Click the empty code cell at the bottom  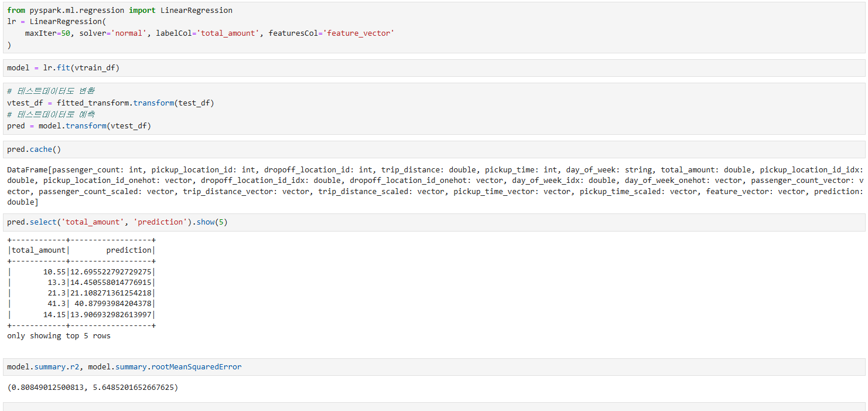pos(434,407)
